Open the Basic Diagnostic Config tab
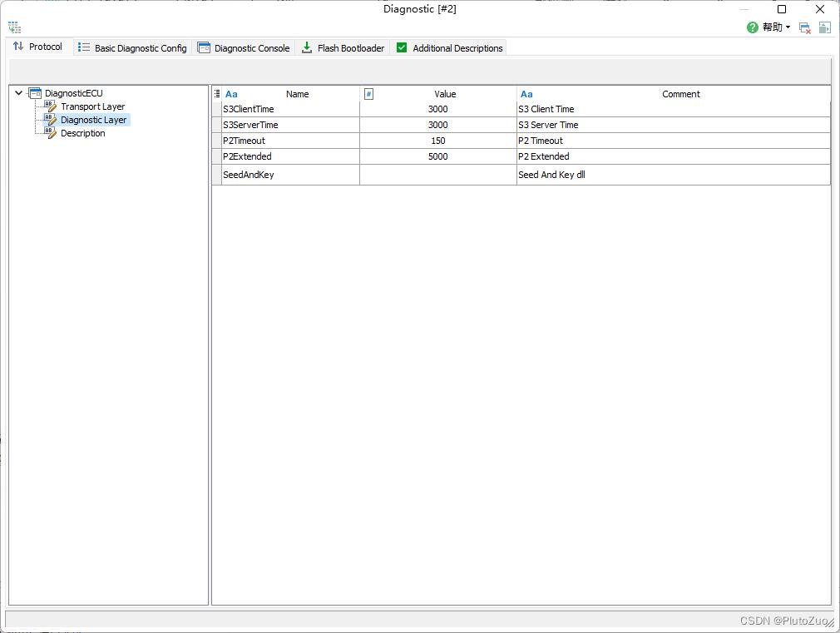 tap(132, 47)
